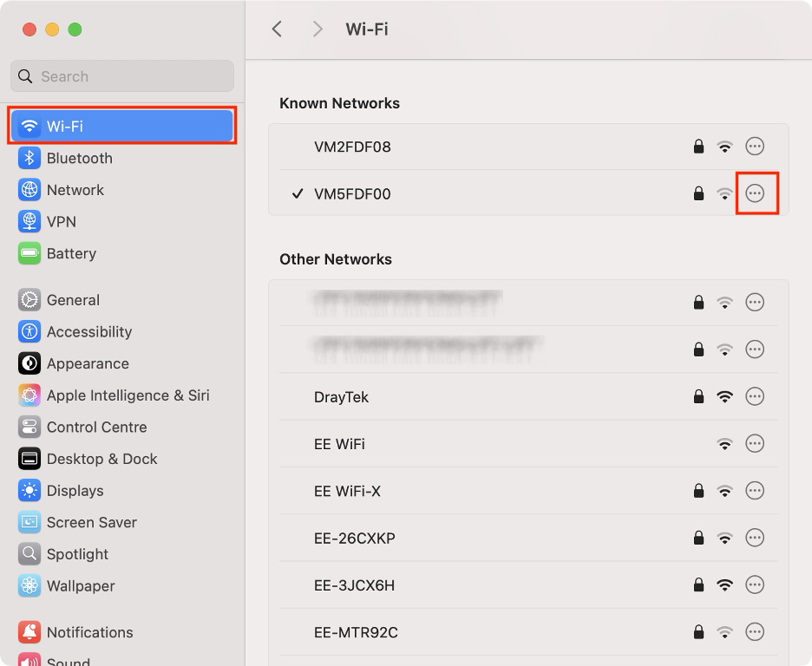Click the back chevron at the top
This screenshot has height=666, width=812.
[x=276, y=29]
